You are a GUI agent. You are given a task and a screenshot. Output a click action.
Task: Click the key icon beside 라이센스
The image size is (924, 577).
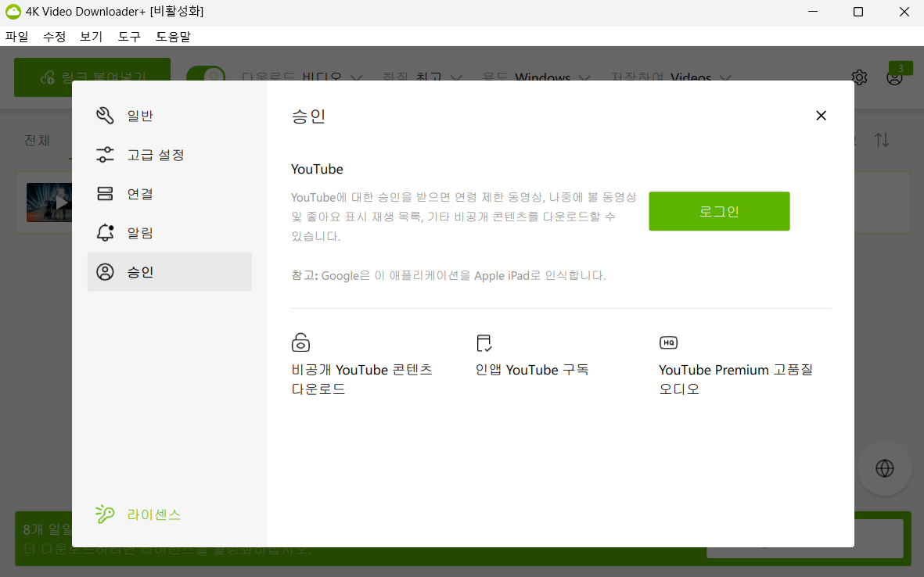(x=105, y=514)
